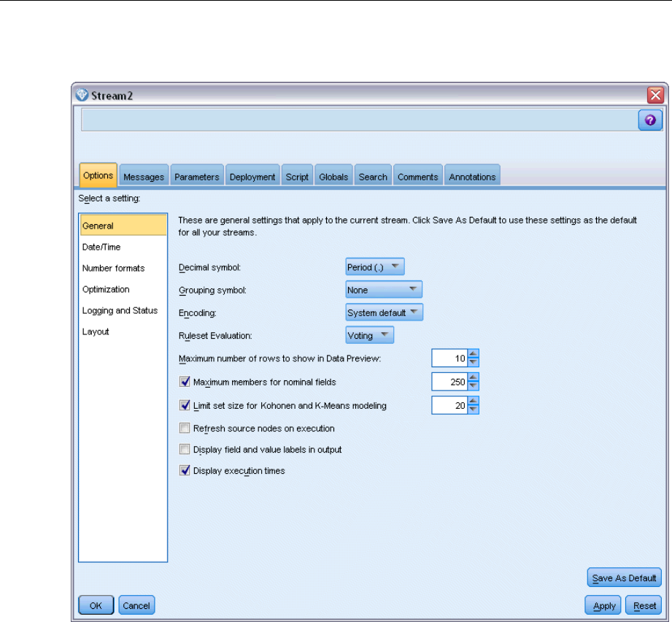The width and height of the screenshot is (672, 622).
Task: Open the Encoding dropdown list
Action: tap(384, 312)
